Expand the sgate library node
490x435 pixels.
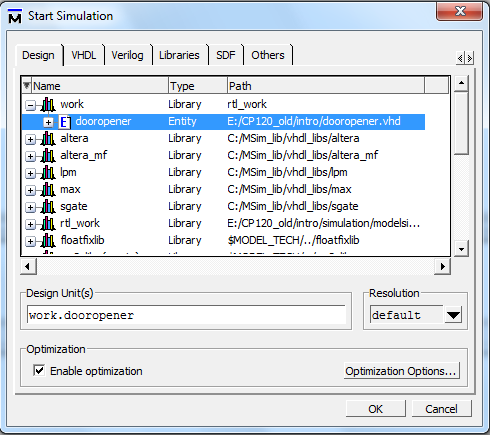click(30, 207)
